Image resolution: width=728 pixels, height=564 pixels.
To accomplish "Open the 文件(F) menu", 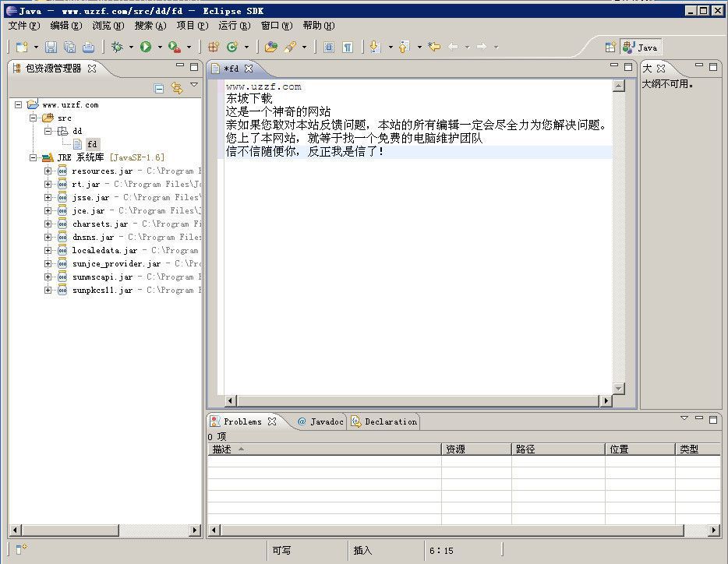I will coord(24,26).
